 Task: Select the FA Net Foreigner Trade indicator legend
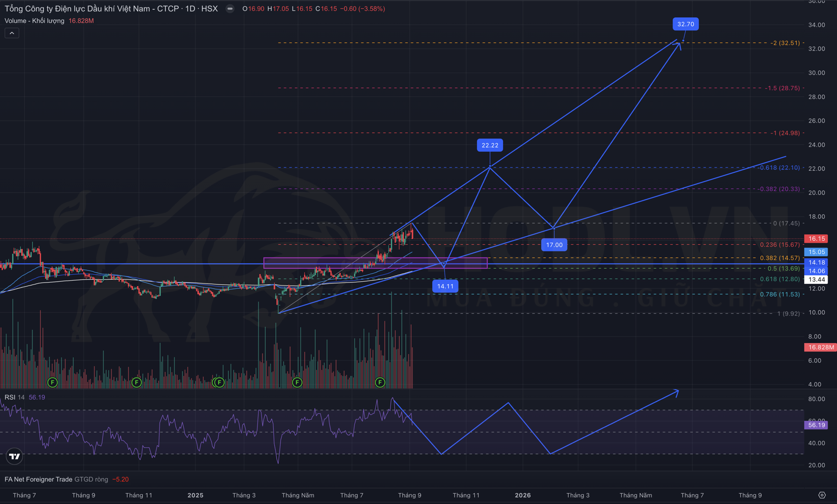(x=38, y=479)
